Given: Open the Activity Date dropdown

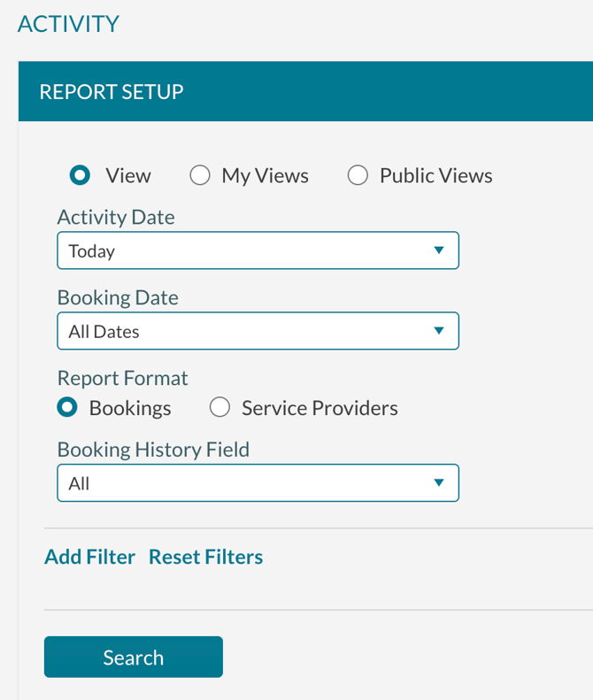Looking at the screenshot, I should click(x=258, y=250).
